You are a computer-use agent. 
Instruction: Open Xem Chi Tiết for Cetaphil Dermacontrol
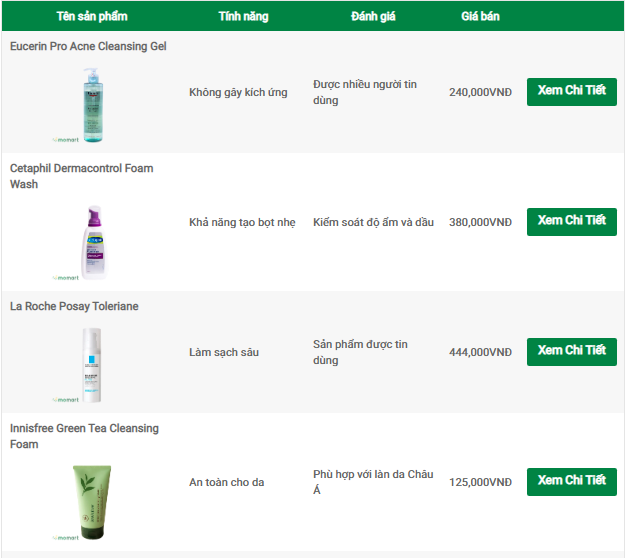[x=571, y=221]
